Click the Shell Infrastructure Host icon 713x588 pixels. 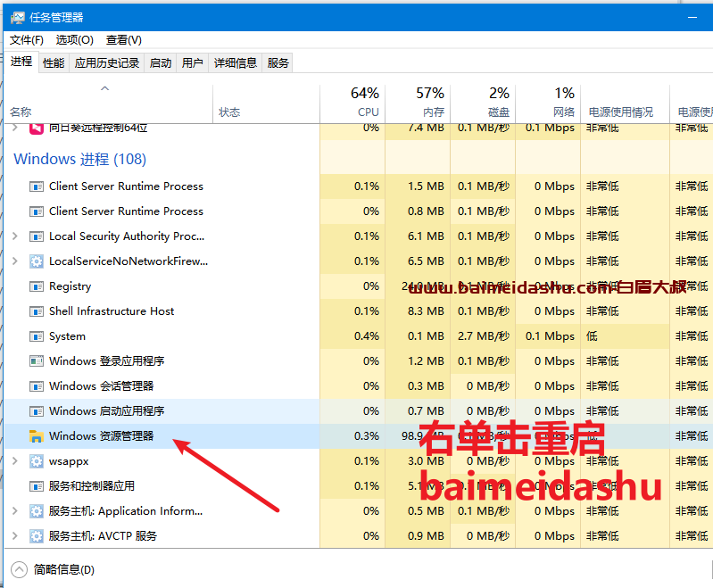(37, 311)
